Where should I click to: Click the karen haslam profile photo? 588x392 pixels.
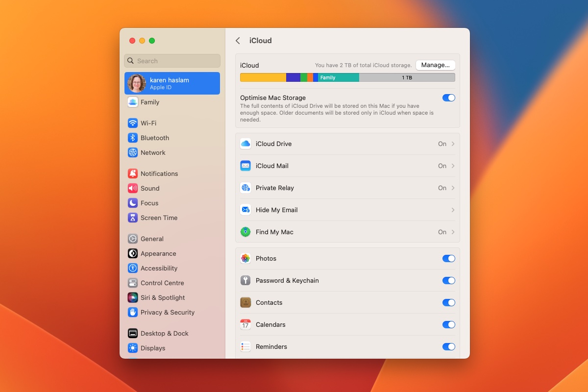(137, 83)
